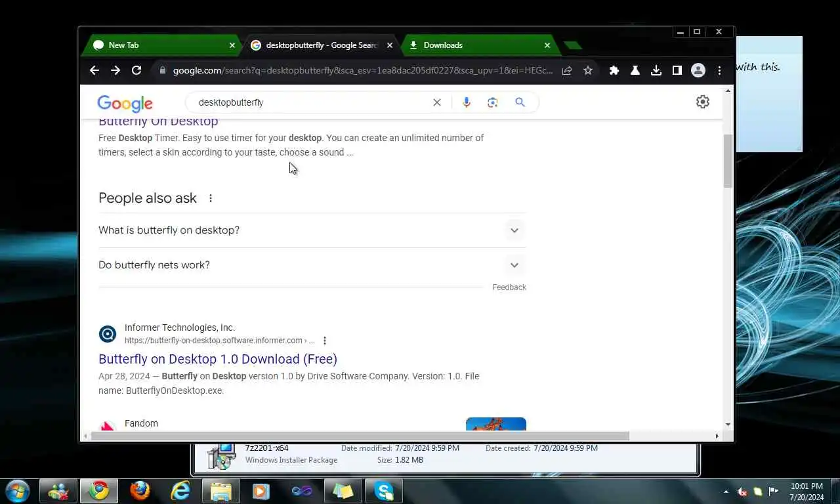The image size is (840, 504).
Task: Toggle the Chrome side panel
Action: click(x=677, y=70)
